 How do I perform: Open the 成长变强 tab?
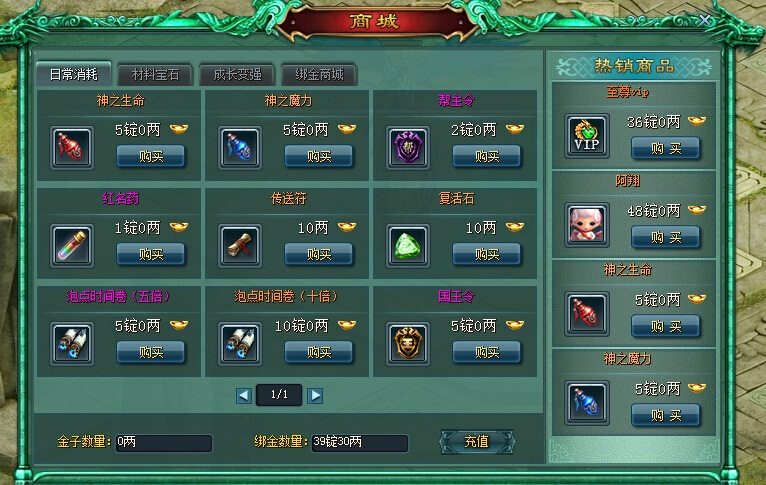[237, 74]
